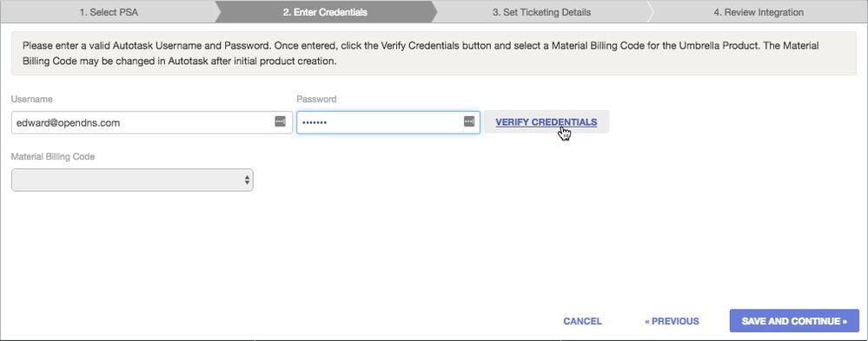Viewport: 868px width, 341px height.
Task: Click Verify Credentials button
Action: pyautogui.click(x=547, y=122)
